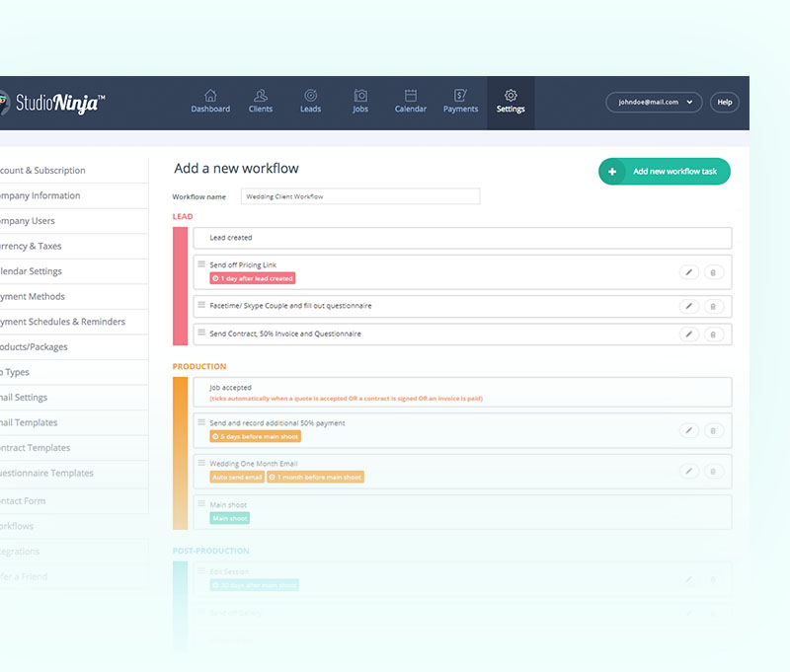Viewport: 790px width, 672px height.
Task: Open Calendar Settings in sidebar
Action: click(x=74, y=271)
